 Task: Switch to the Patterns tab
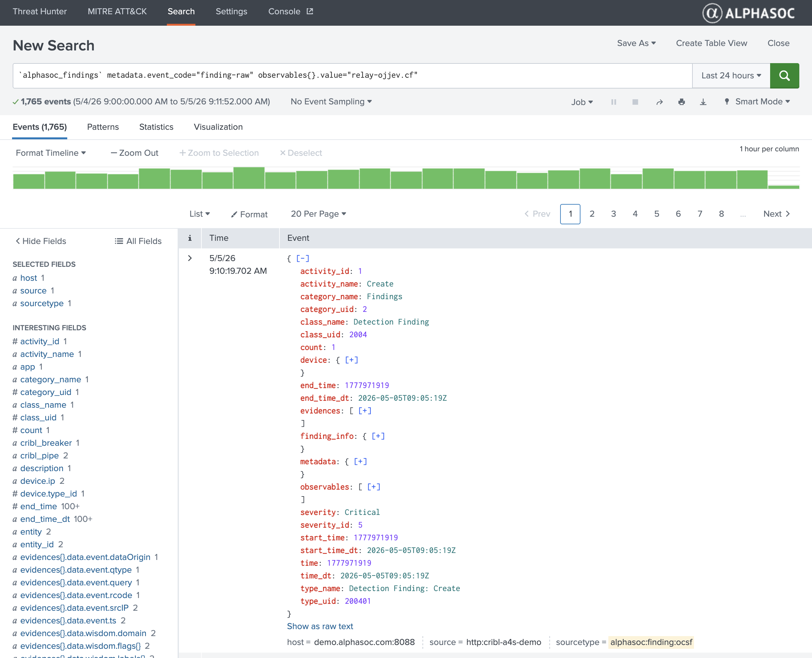pyautogui.click(x=103, y=127)
